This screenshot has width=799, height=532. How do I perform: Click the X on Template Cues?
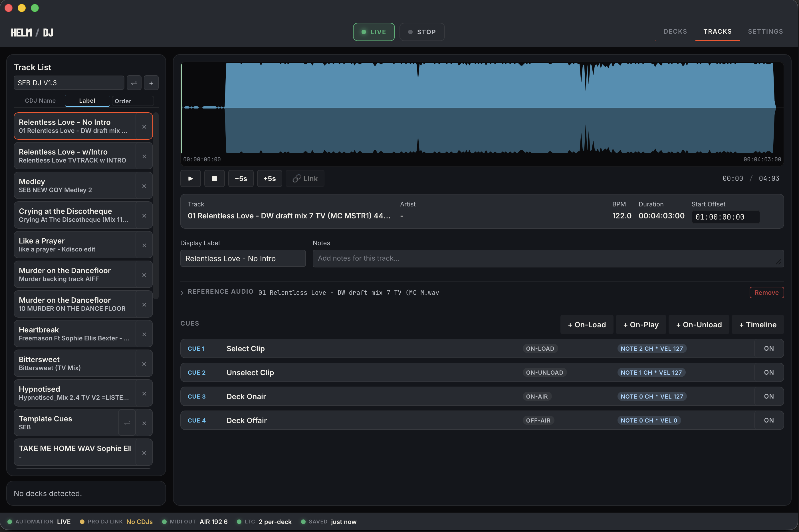[144, 423]
